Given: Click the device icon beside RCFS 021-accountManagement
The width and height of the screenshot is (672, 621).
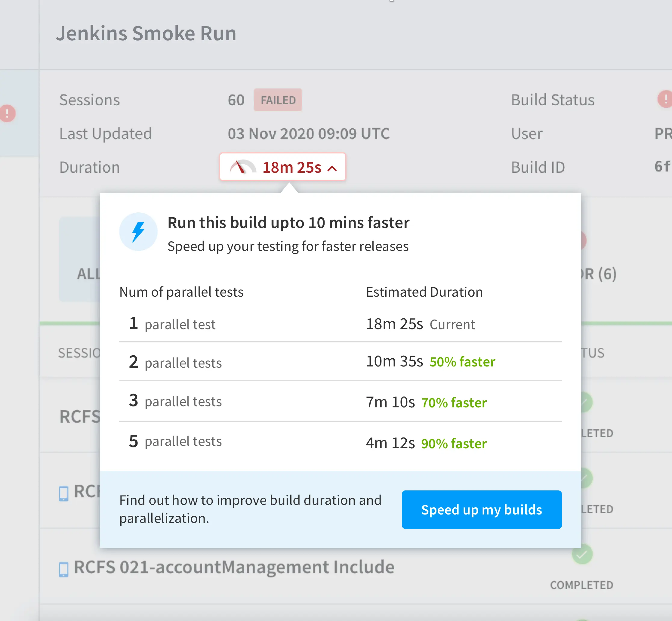Looking at the screenshot, I should [63, 569].
